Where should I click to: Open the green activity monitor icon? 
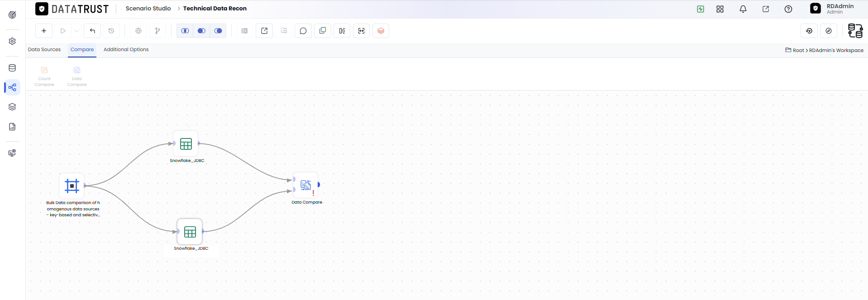pyautogui.click(x=701, y=9)
